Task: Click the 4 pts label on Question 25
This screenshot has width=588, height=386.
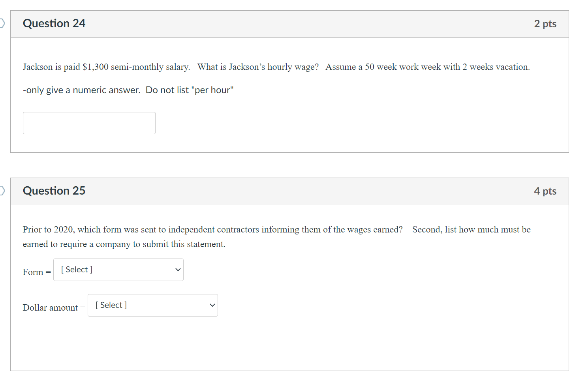Action: click(x=545, y=191)
